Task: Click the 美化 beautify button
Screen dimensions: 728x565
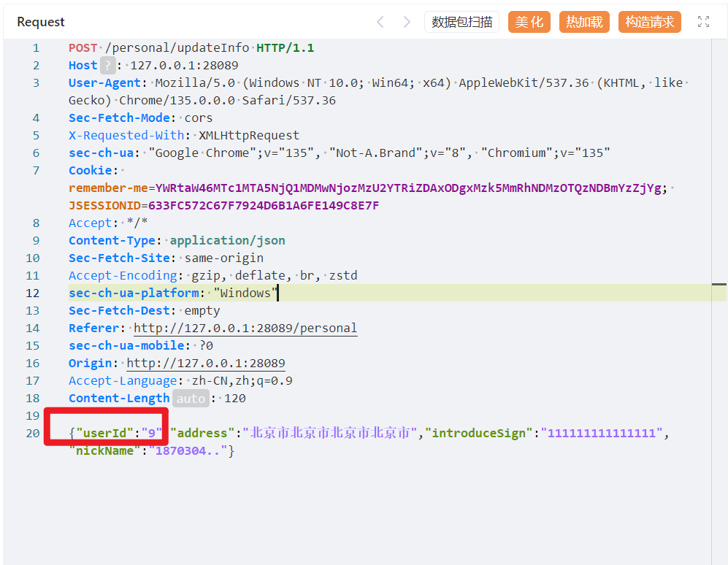Action: pos(529,22)
